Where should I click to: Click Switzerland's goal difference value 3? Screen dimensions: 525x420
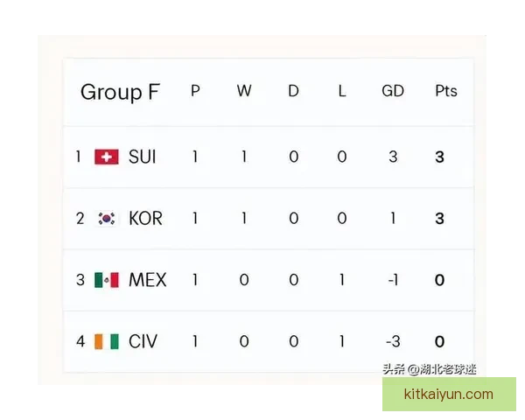pos(393,157)
